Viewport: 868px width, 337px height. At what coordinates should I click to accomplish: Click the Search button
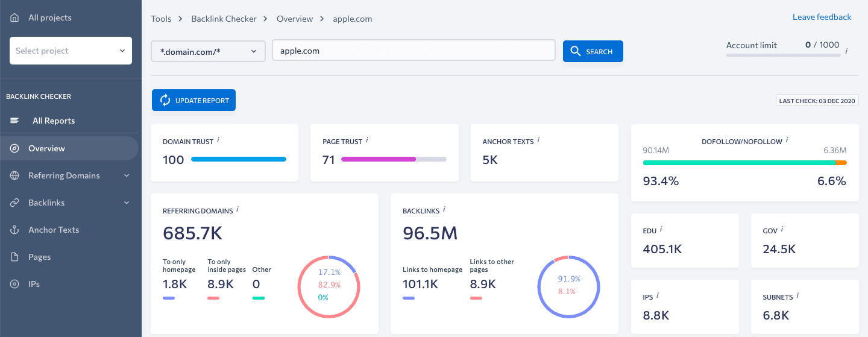pos(593,51)
